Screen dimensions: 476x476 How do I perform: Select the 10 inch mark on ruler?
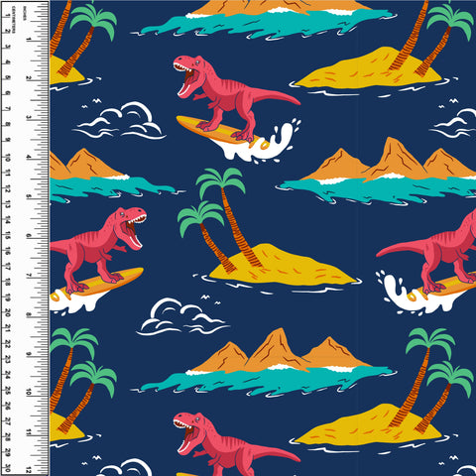pyautogui.click(x=29, y=393)
